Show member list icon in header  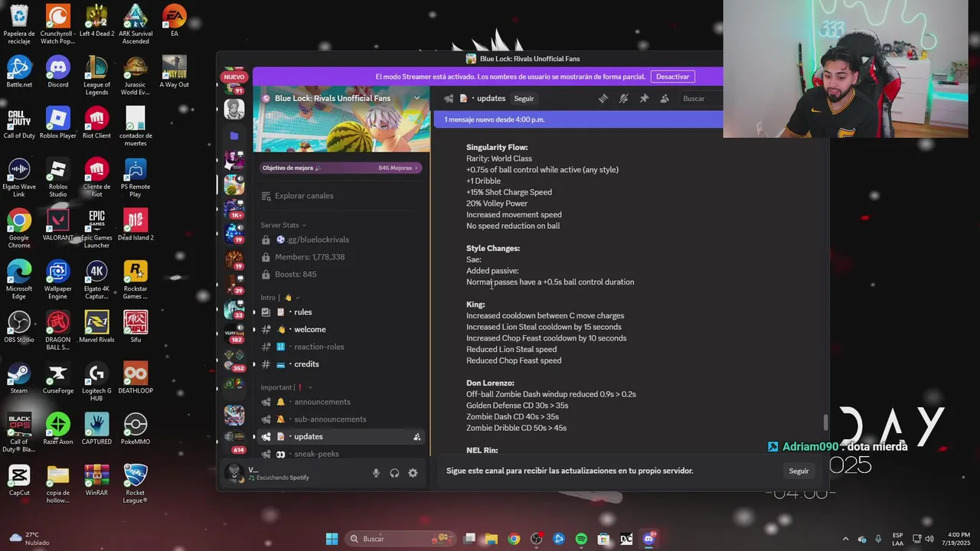tap(665, 98)
